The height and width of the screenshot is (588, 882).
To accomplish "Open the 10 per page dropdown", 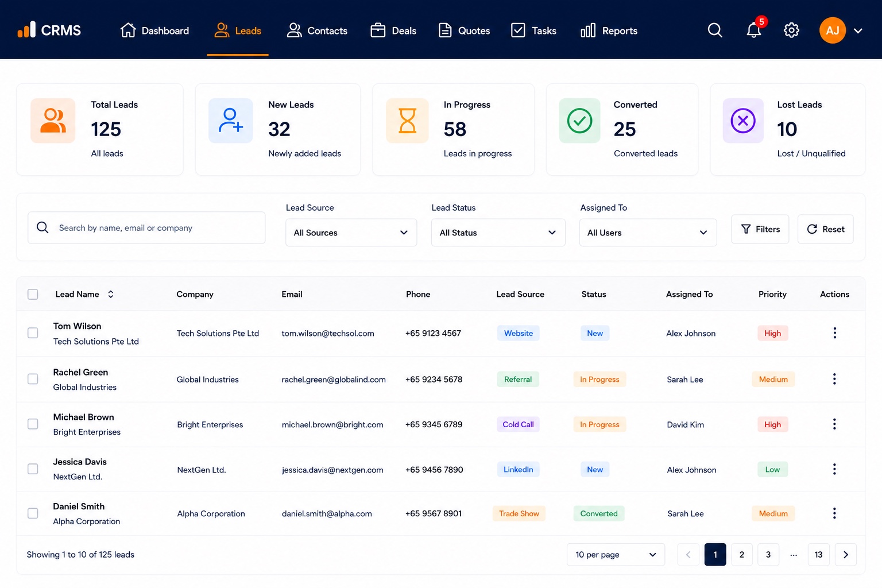I will pyautogui.click(x=616, y=555).
